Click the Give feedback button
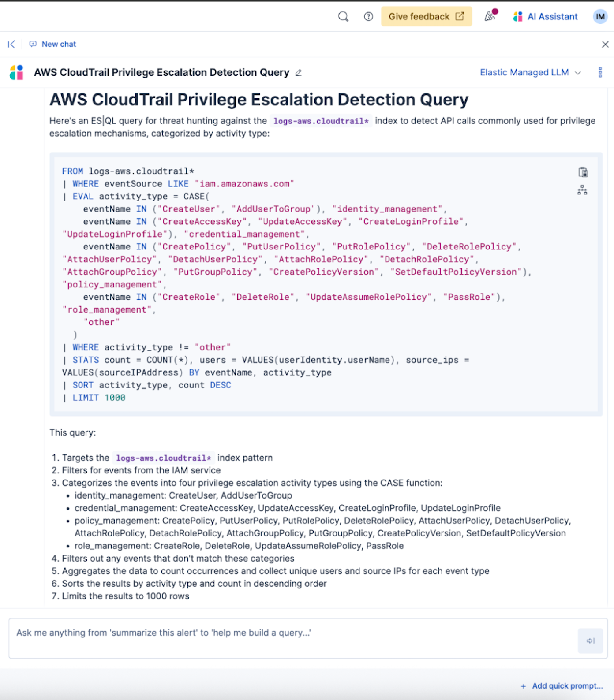 pyautogui.click(x=426, y=17)
